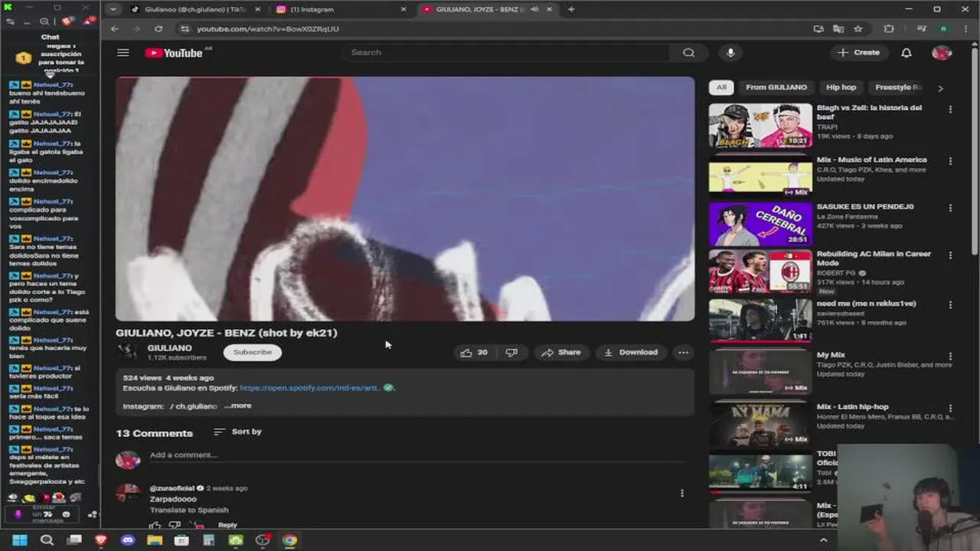Show more filter chips with the right arrow
The height and width of the screenshot is (551, 980).
pos(940,88)
